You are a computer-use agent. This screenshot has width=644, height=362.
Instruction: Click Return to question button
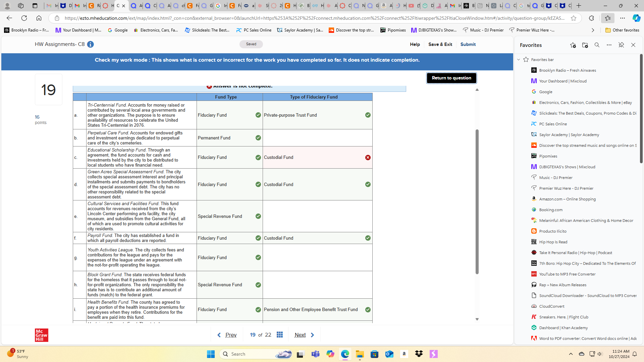pos(451,78)
